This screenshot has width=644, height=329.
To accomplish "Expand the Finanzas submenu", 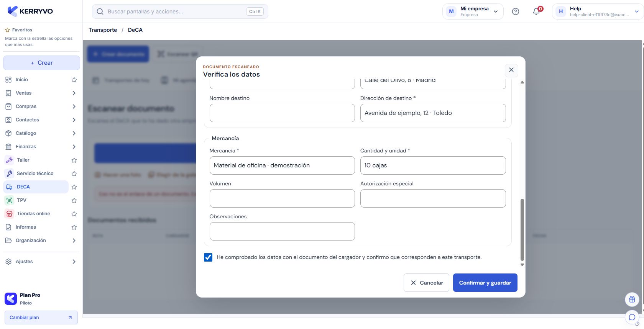I will point(74,147).
